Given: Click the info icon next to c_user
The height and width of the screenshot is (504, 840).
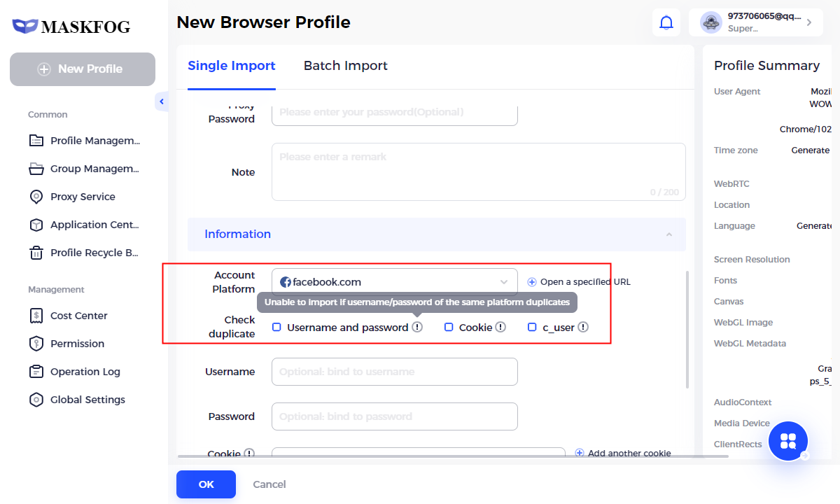Looking at the screenshot, I should [x=583, y=327].
